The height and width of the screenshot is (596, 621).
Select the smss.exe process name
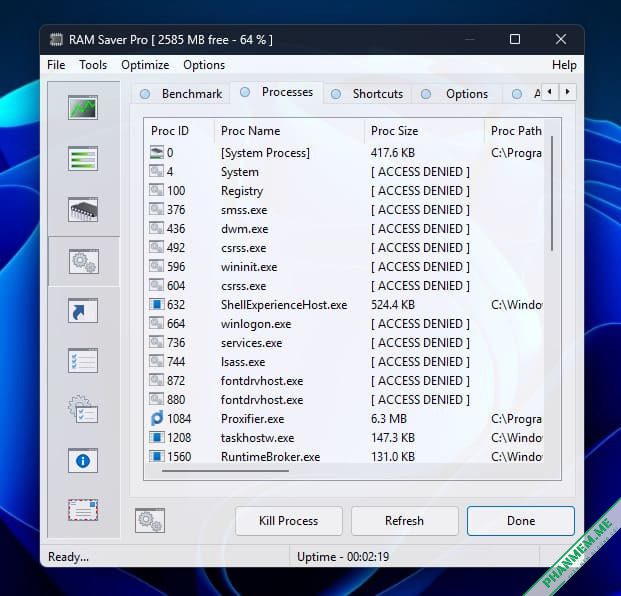[244, 209]
